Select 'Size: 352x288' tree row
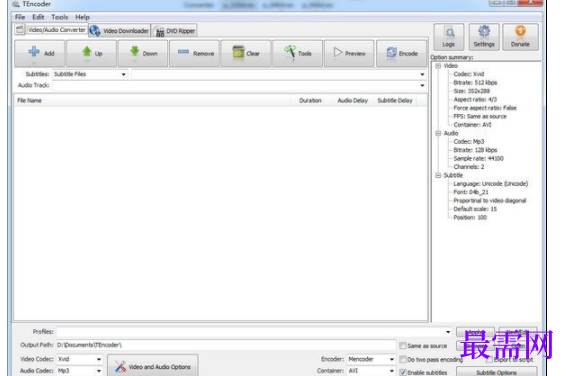Image resolution: width=572 pixels, height=376 pixels. pyautogui.click(x=471, y=91)
